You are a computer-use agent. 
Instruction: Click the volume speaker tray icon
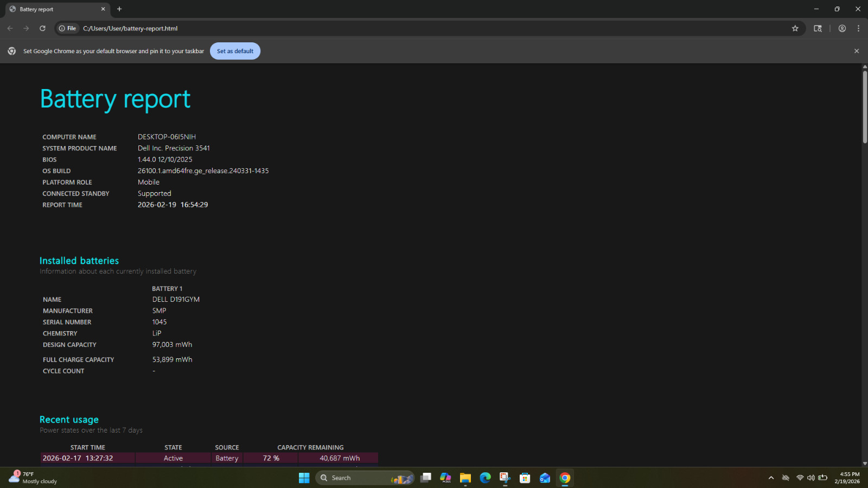tap(811, 478)
